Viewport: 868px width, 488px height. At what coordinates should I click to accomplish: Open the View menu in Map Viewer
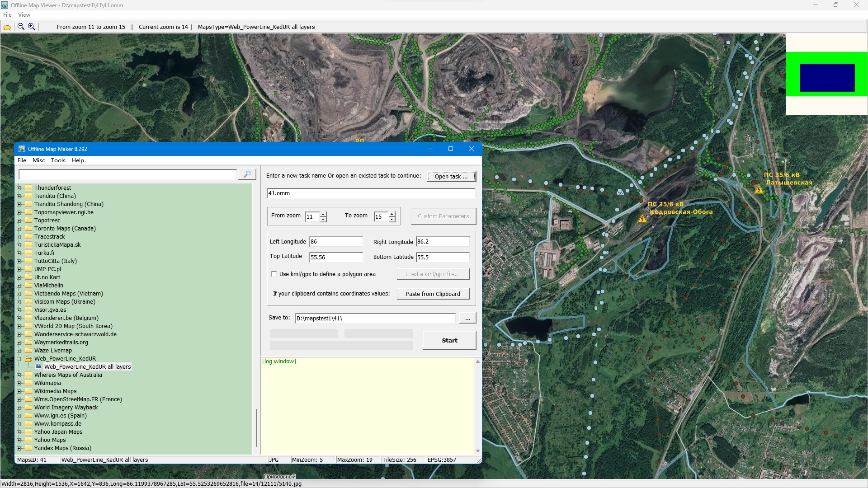point(24,15)
